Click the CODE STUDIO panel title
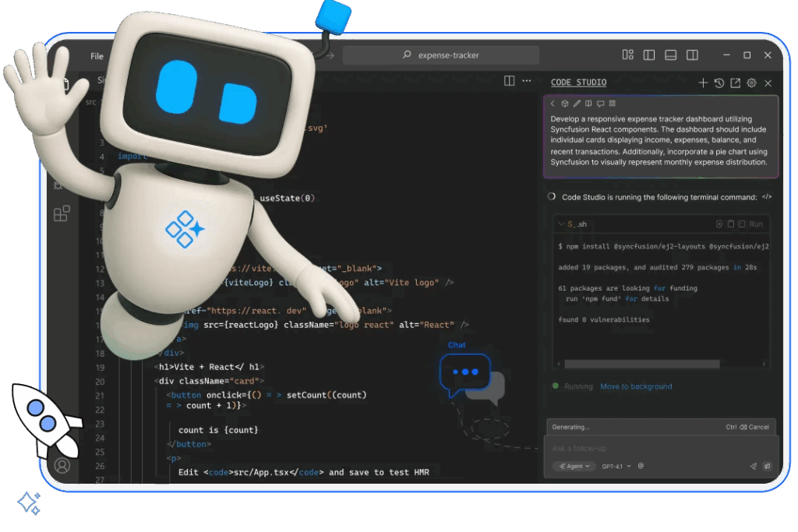This screenshot has width=798, height=532. pos(579,83)
